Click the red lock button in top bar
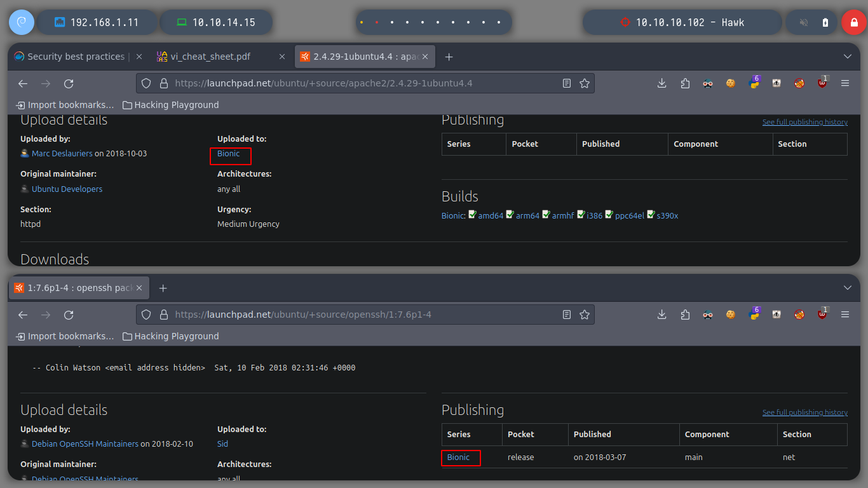The width and height of the screenshot is (868, 488). click(853, 22)
